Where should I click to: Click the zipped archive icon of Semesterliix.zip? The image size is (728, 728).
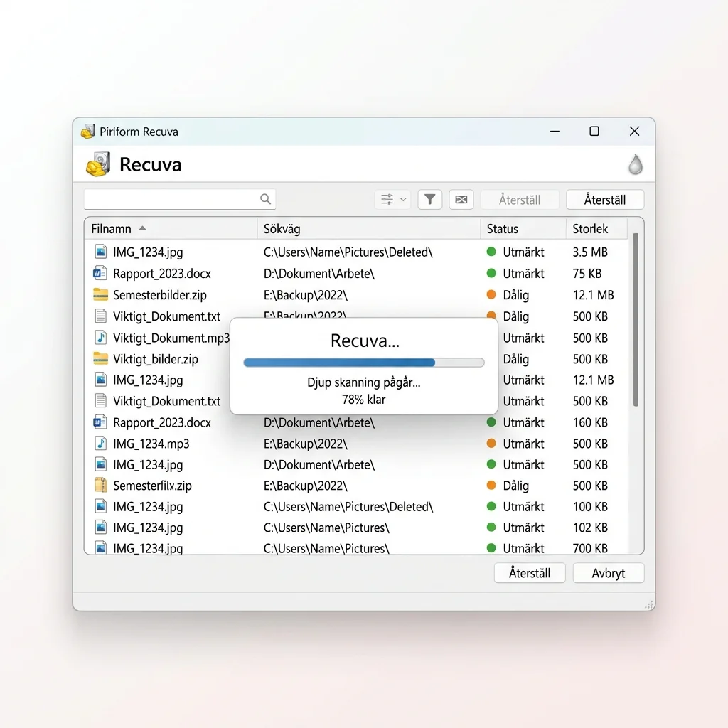point(100,485)
